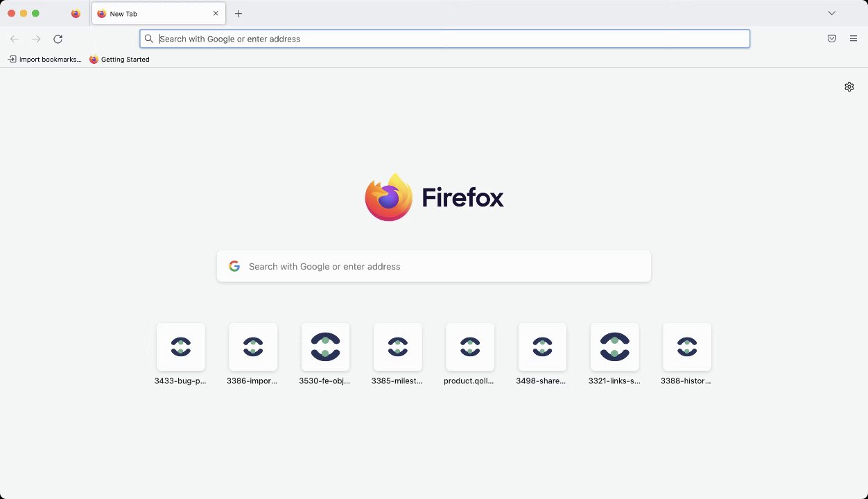Image resolution: width=868 pixels, height=499 pixels.
Task: Go back one page
Action: pos(15,39)
